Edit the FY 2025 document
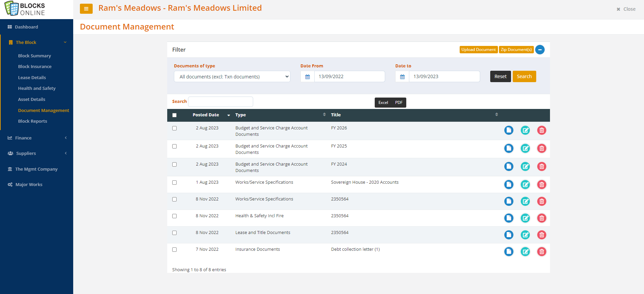The height and width of the screenshot is (294, 644). [525, 148]
